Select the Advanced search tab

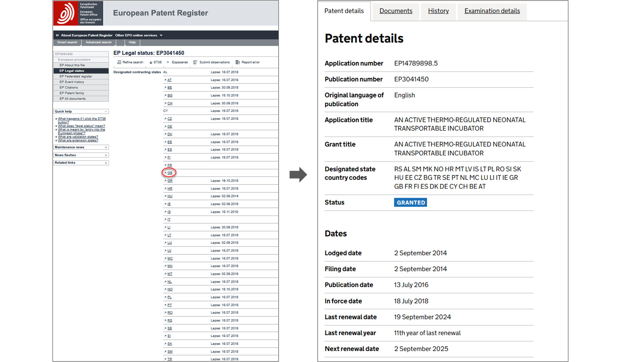tap(99, 42)
